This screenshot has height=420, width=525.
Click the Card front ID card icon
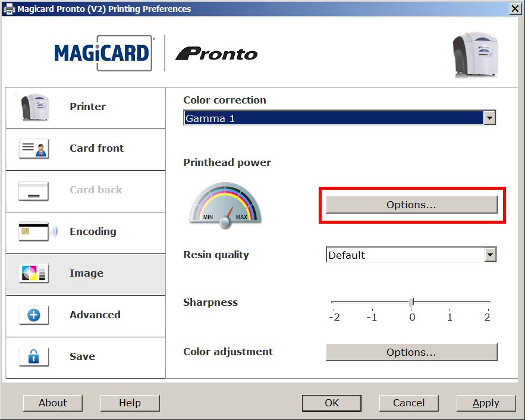pos(34,149)
